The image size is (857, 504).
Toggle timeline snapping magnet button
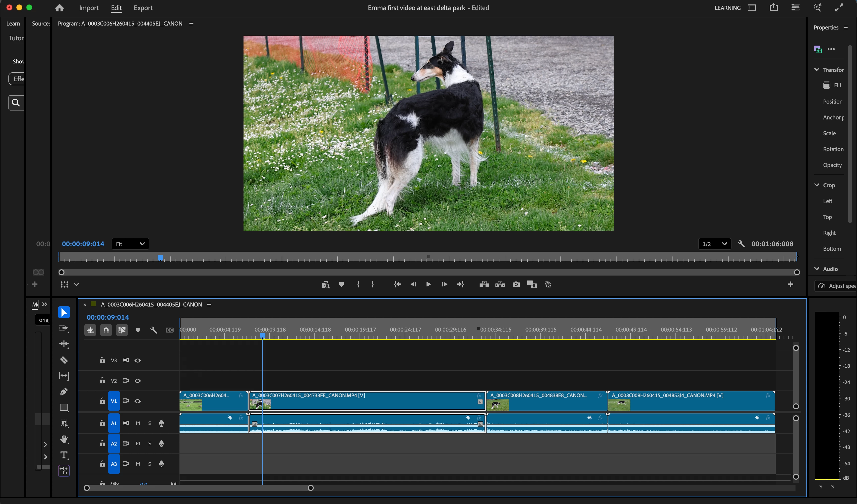pos(106,330)
